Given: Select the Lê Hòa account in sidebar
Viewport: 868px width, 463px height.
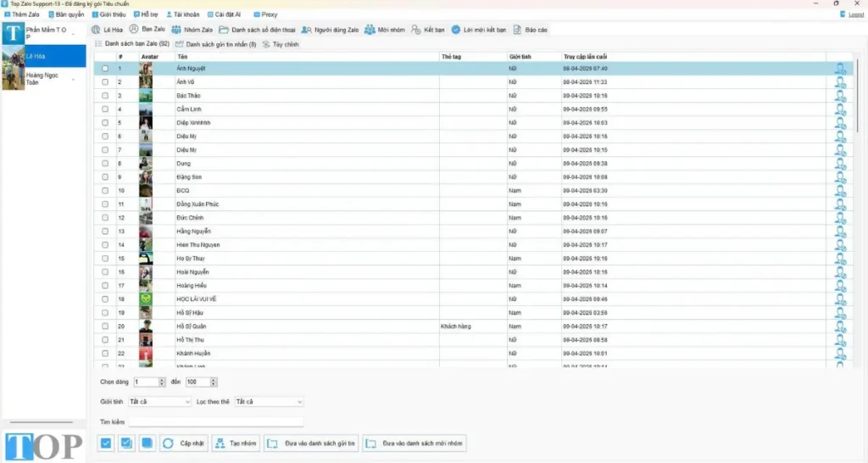Looking at the screenshot, I should pos(44,56).
